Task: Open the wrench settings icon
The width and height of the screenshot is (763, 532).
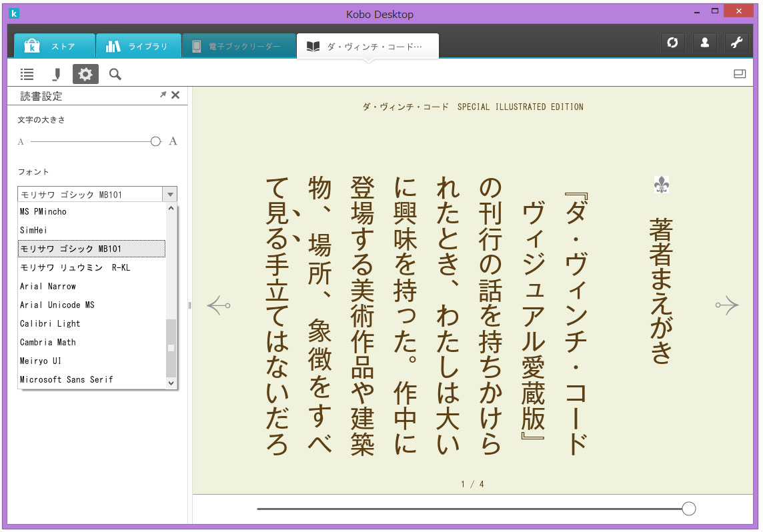Action: pos(737,43)
